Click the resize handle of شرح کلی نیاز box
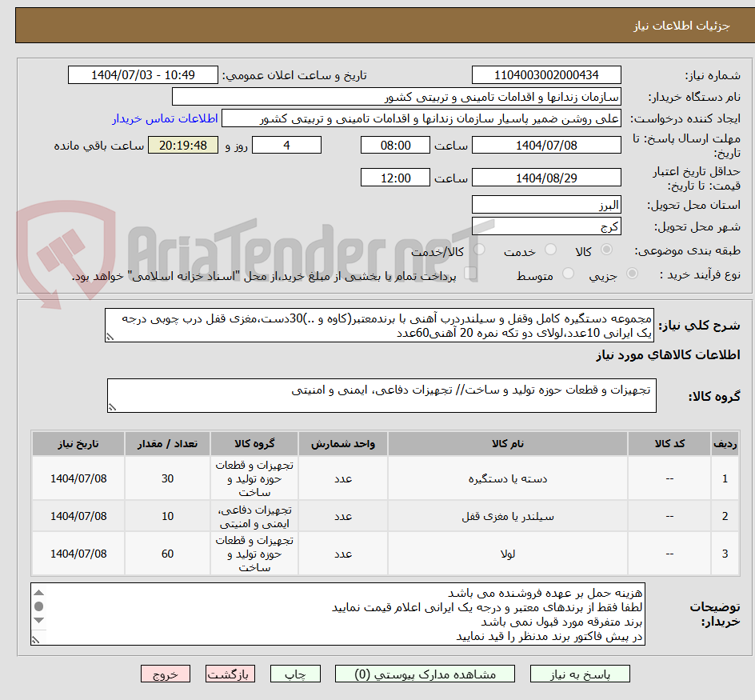Image resolution: width=755 pixels, height=700 pixels. click(110, 337)
